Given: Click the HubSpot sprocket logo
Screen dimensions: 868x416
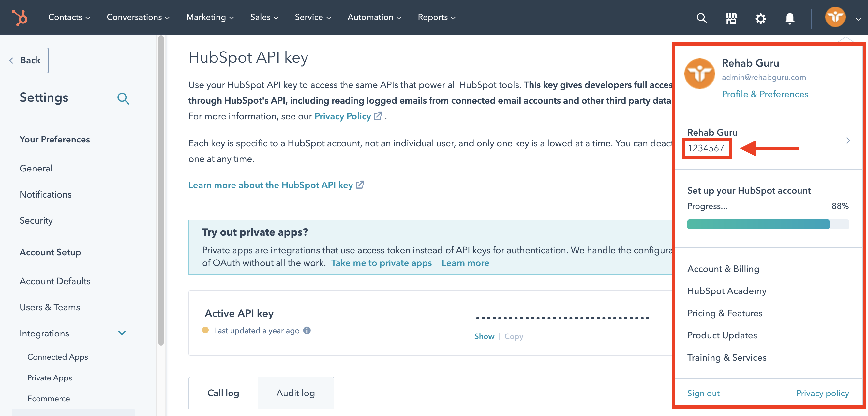Looking at the screenshot, I should 19,17.
